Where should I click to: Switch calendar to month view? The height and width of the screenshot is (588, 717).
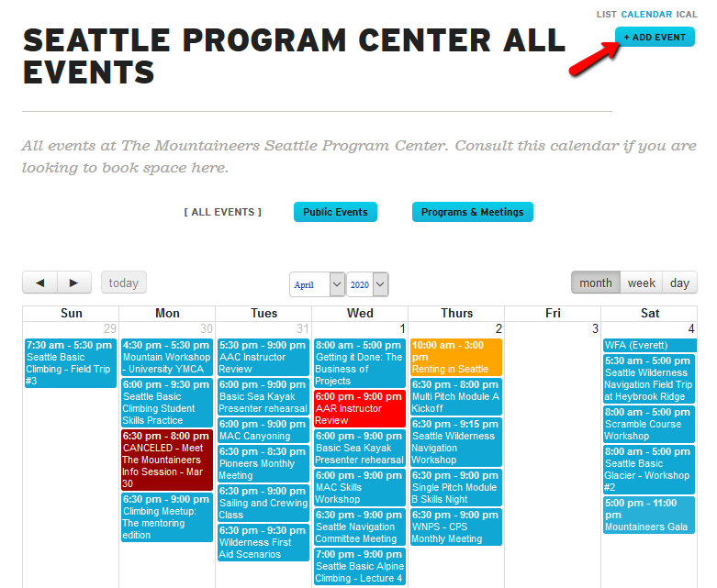pos(595,283)
